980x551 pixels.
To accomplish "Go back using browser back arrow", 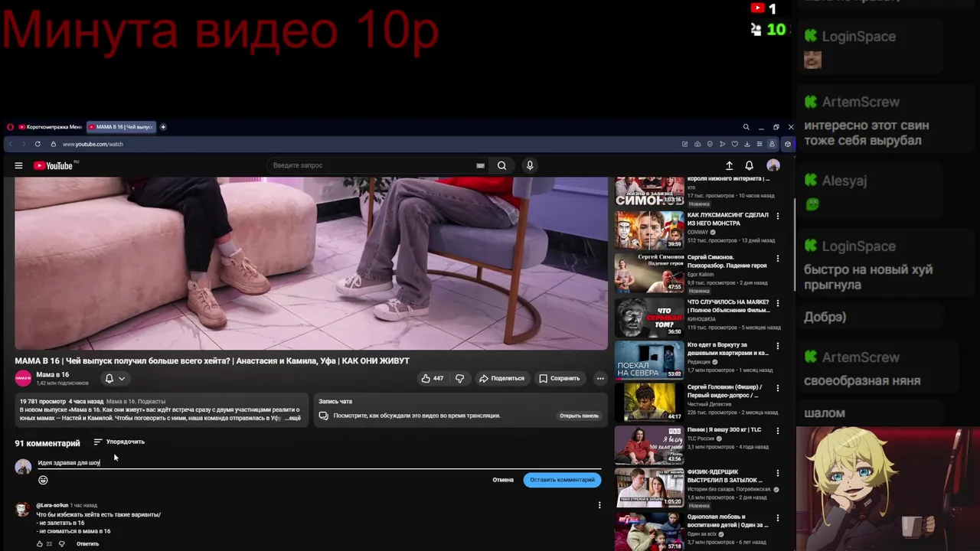I will coord(12,144).
